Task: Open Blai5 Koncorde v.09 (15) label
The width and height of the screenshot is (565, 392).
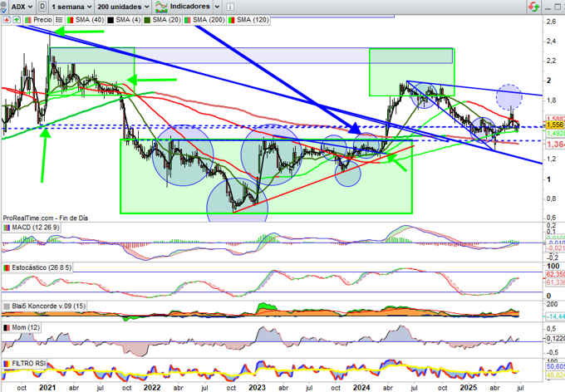Action: pyautogui.click(x=49, y=306)
